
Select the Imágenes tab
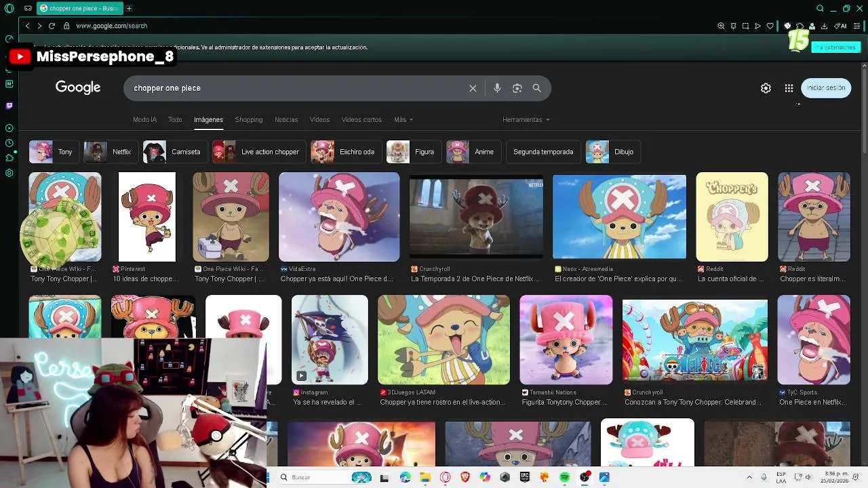point(208,119)
